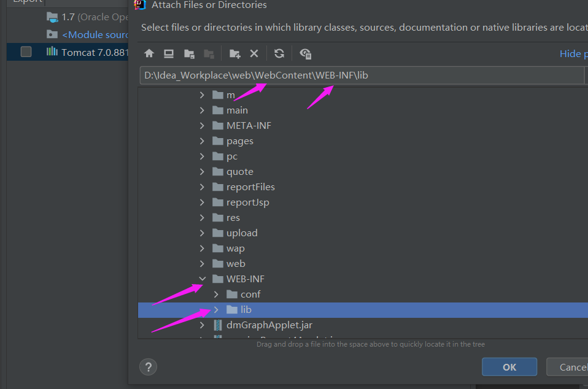Hide the path field
This screenshot has width=588, height=389.
(x=573, y=54)
